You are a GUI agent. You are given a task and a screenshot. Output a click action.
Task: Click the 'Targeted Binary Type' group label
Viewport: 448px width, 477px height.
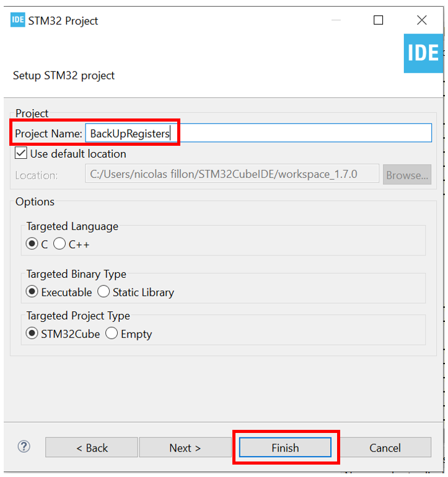[x=76, y=274]
